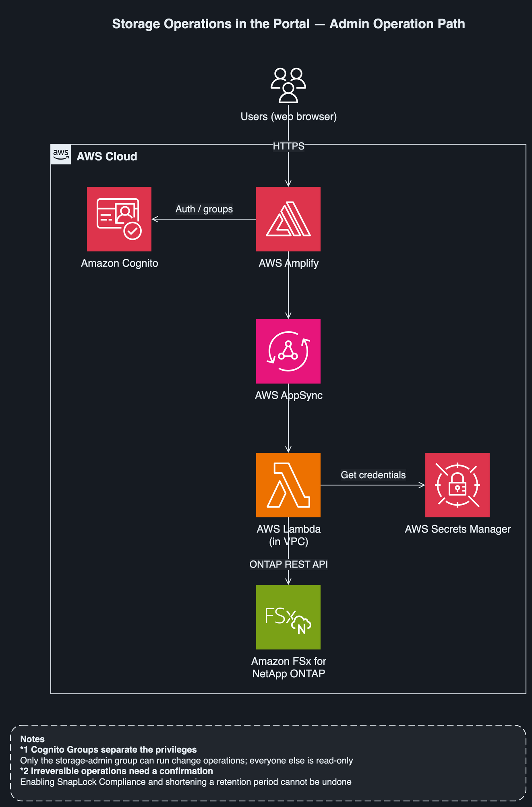Click the HTTPS connection label
Viewport: 532px width, 807px height.
click(x=288, y=146)
